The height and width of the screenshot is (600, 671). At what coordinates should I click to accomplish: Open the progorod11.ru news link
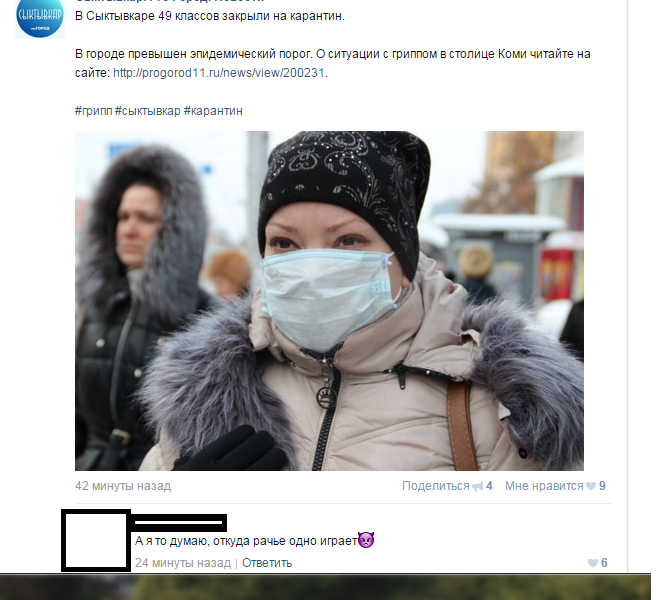pos(219,73)
